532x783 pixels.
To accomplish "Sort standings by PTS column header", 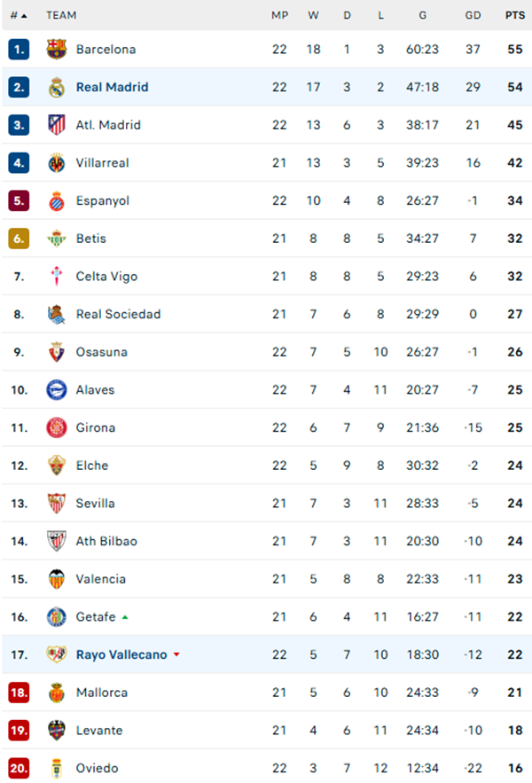I will [514, 15].
